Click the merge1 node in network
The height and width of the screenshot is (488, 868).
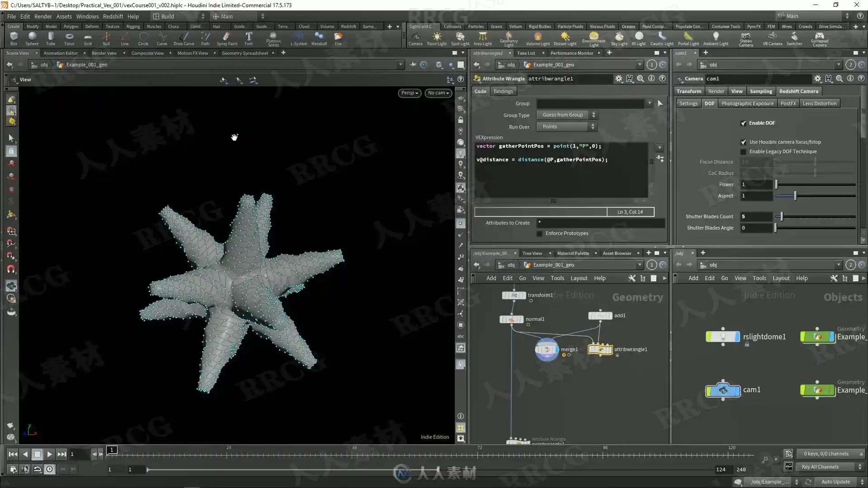click(x=547, y=349)
